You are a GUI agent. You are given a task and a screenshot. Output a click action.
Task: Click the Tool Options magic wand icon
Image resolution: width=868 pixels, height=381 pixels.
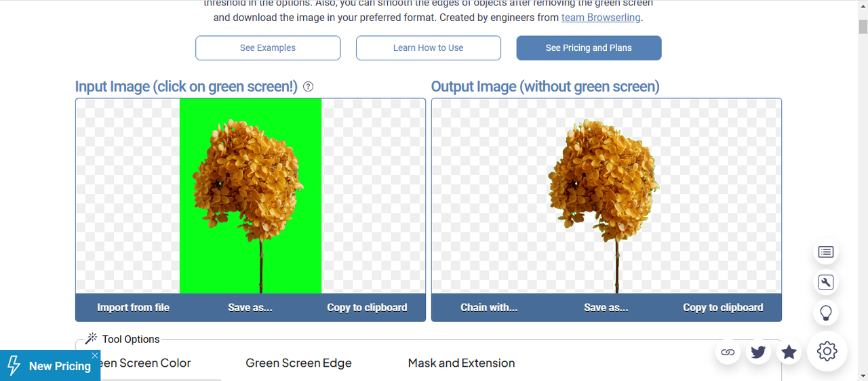coord(92,339)
